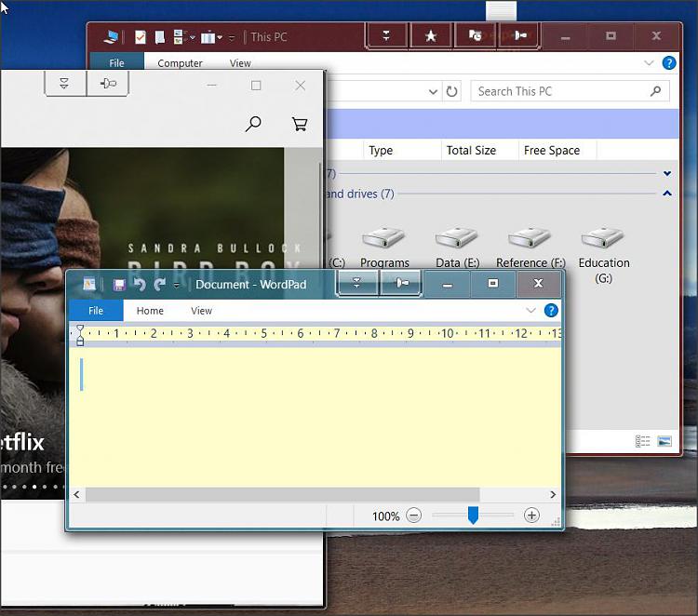Click the Explorer help question mark icon
The height and width of the screenshot is (616, 698).
click(669, 62)
